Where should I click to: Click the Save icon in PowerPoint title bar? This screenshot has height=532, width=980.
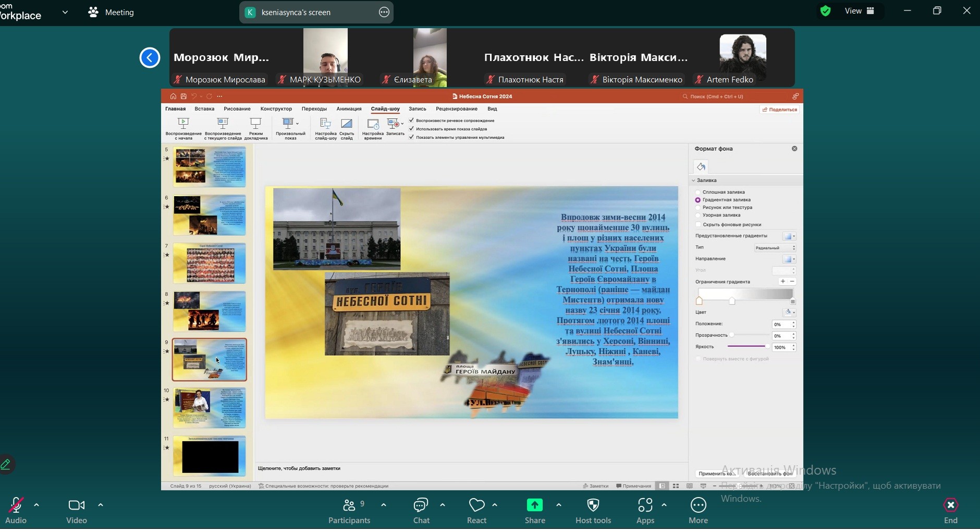(x=183, y=96)
